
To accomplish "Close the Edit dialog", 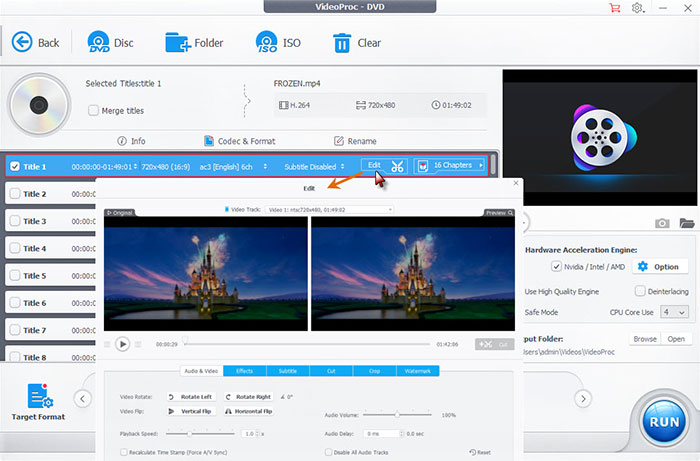I will pyautogui.click(x=516, y=183).
